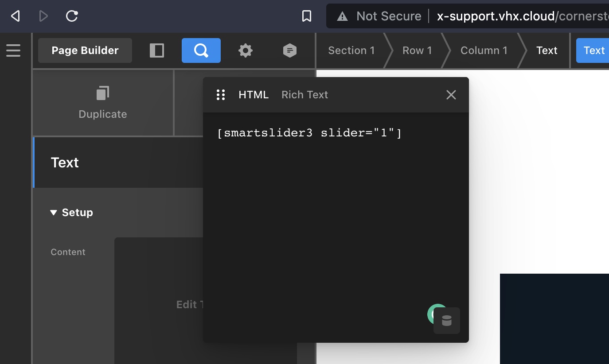This screenshot has height=364, width=609.
Task: Select the magnifier Inspector icon
Action: 201,50
